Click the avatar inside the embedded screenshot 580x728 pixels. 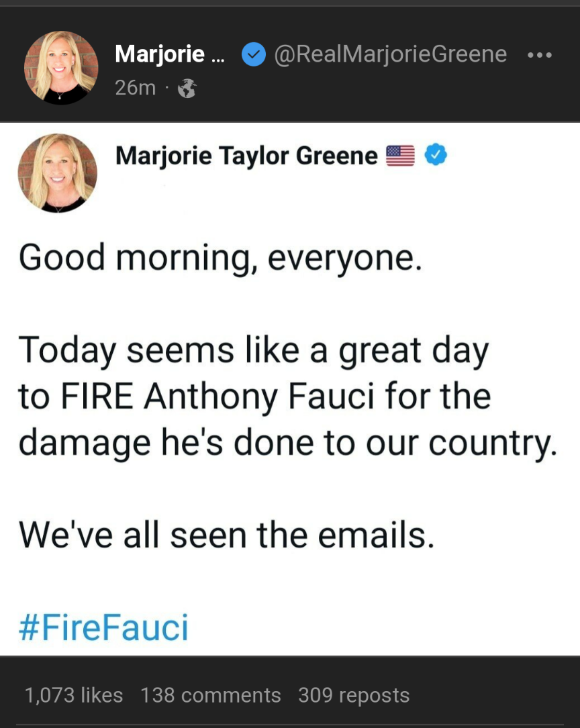coord(57,173)
